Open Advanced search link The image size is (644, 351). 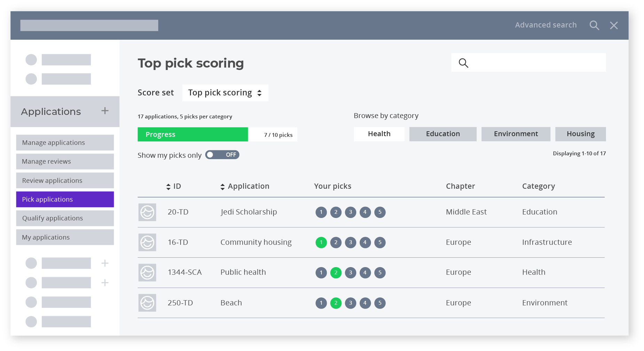coord(546,25)
